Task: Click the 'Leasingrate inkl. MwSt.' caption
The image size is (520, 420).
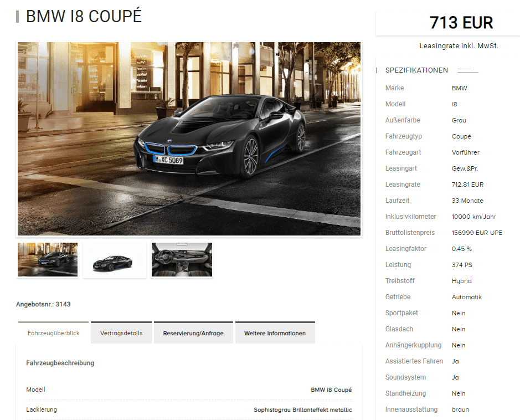Action: click(x=459, y=46)
